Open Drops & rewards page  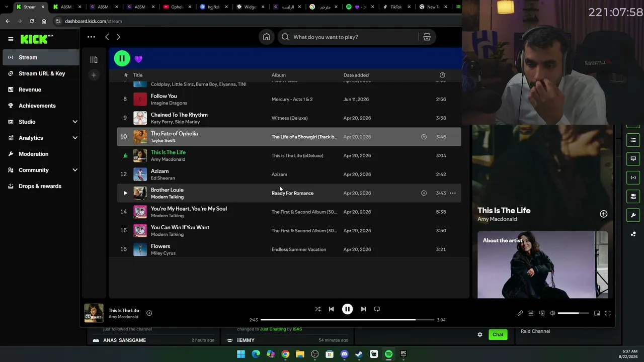point(41,186)
